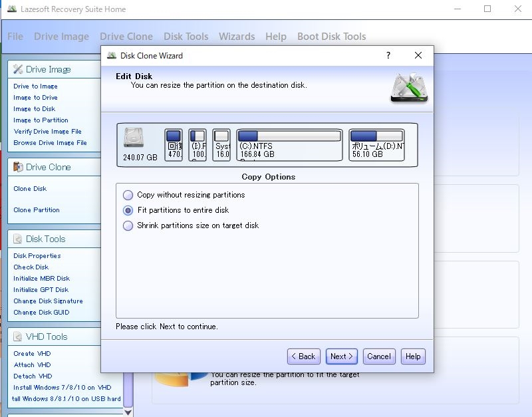Select the 回復 recovery partition block
The height and width of the screenshot is (417, 532).
pos(174,145)
